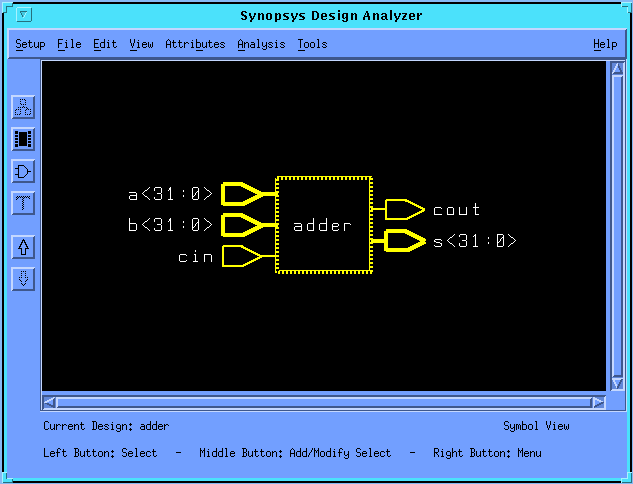Switch to the Text view button
Screen dimensions: 633x484
coord(23,203)
